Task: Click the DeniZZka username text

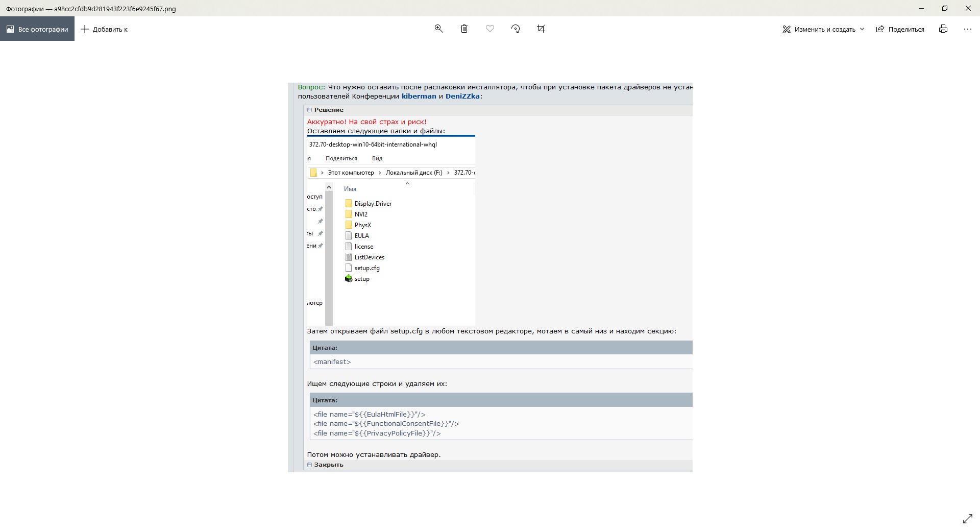Action: pyautogui.click(x=462, y=96)
